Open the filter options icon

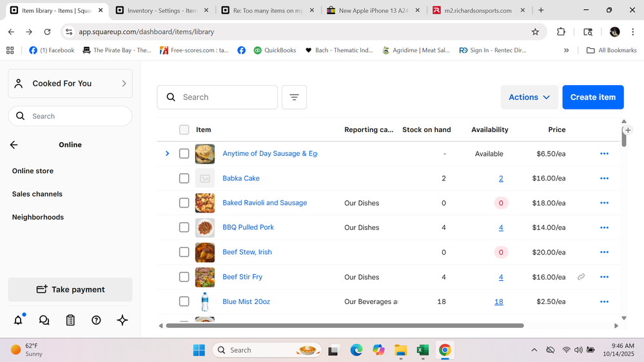[294, 97]
